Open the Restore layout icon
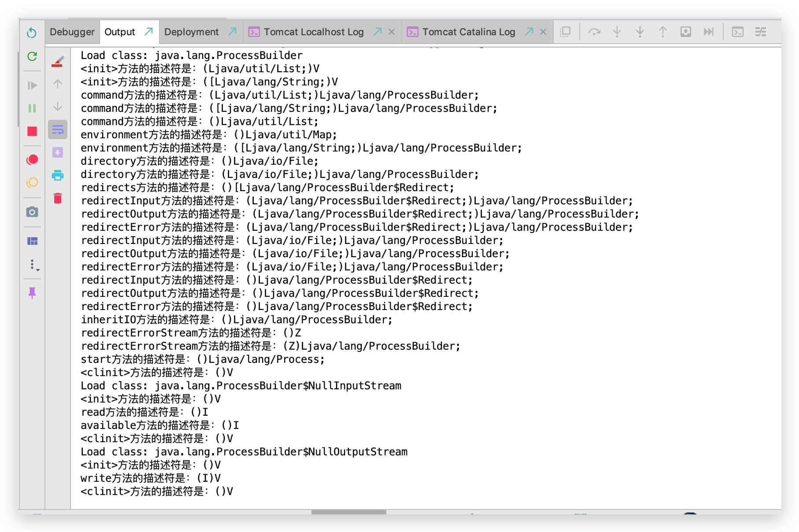 [x=32, y=241]
